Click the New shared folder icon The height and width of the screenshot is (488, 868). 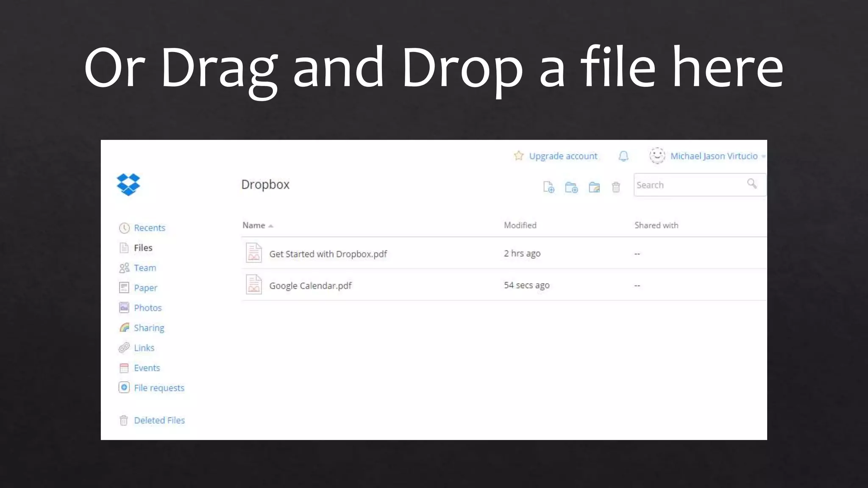594,187
